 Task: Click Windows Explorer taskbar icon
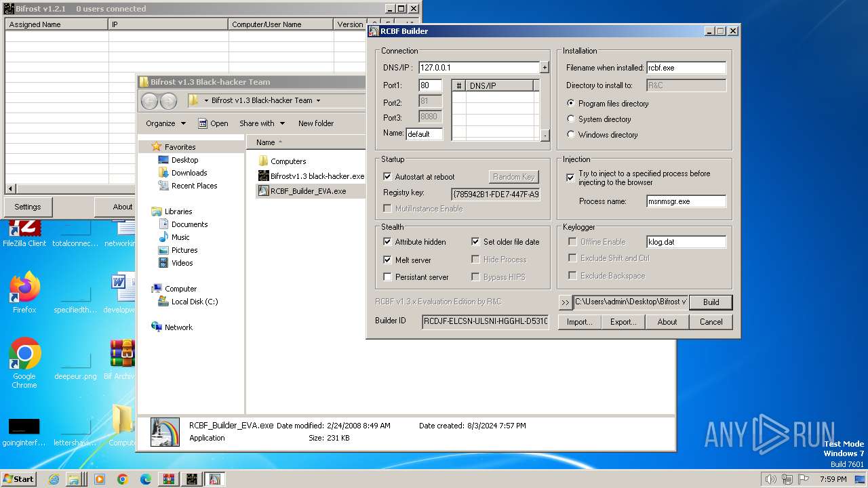(75, 479)
